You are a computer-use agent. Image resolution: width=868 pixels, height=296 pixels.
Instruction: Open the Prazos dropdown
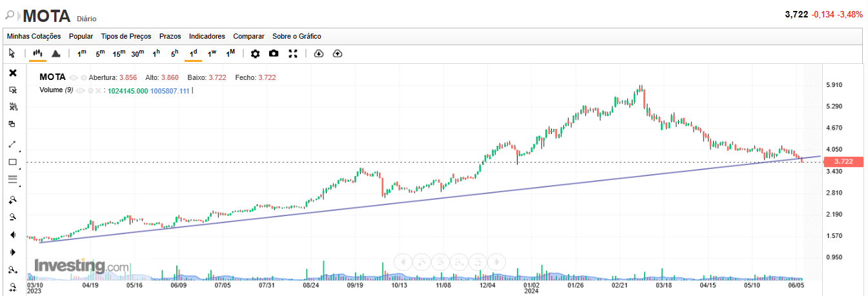pyautogui.click(x=170, y=36)
